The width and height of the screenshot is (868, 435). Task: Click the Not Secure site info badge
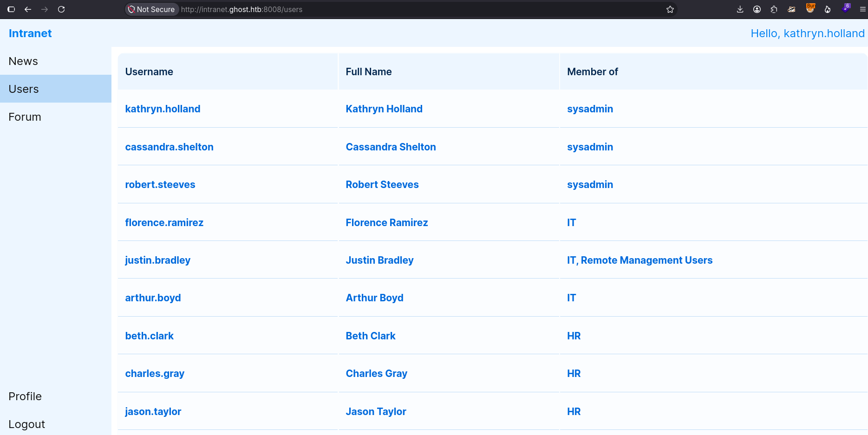pos(151,9)
